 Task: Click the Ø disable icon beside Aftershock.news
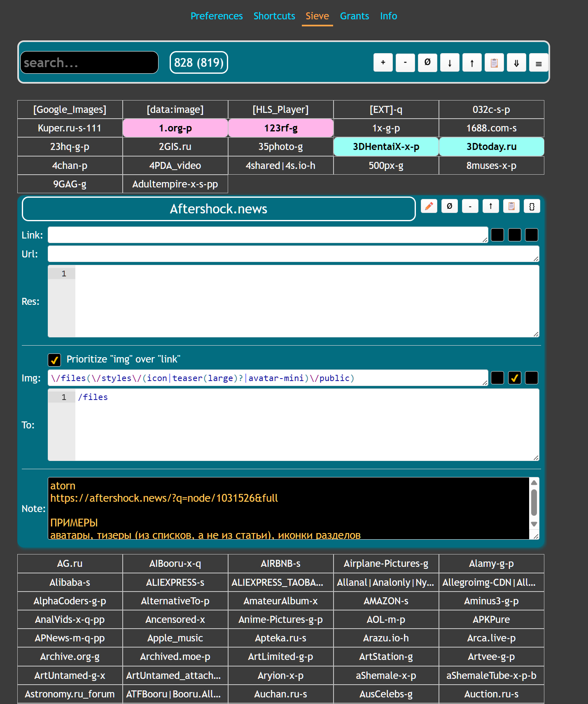pos(450,206)
